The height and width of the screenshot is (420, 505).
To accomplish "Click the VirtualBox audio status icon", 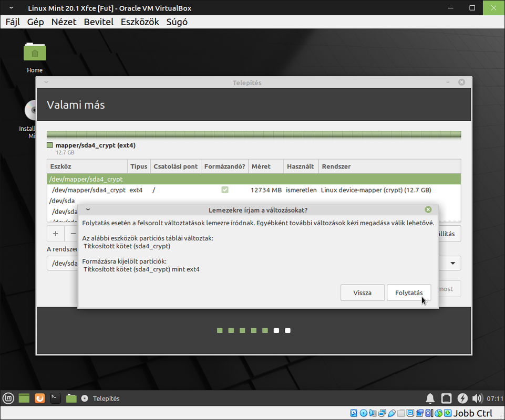I will coord(373,413).
